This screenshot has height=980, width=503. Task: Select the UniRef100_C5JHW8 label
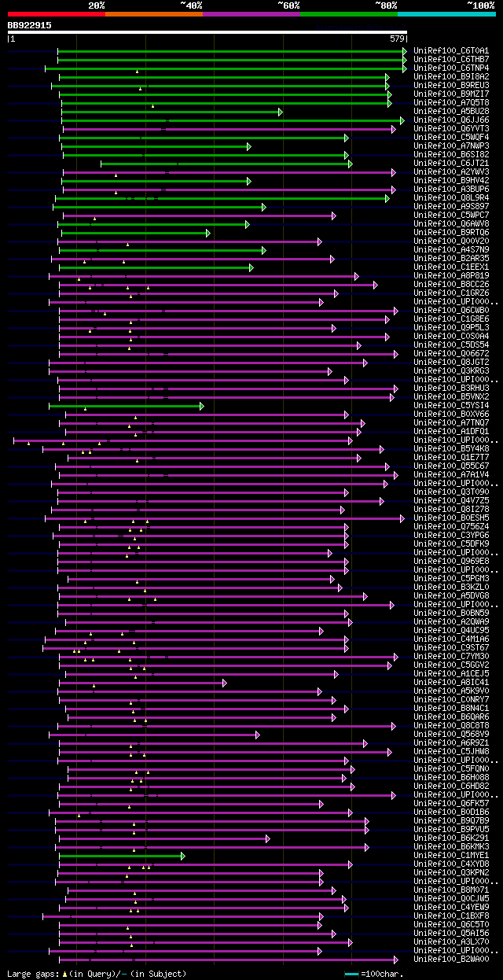point(451,751)
